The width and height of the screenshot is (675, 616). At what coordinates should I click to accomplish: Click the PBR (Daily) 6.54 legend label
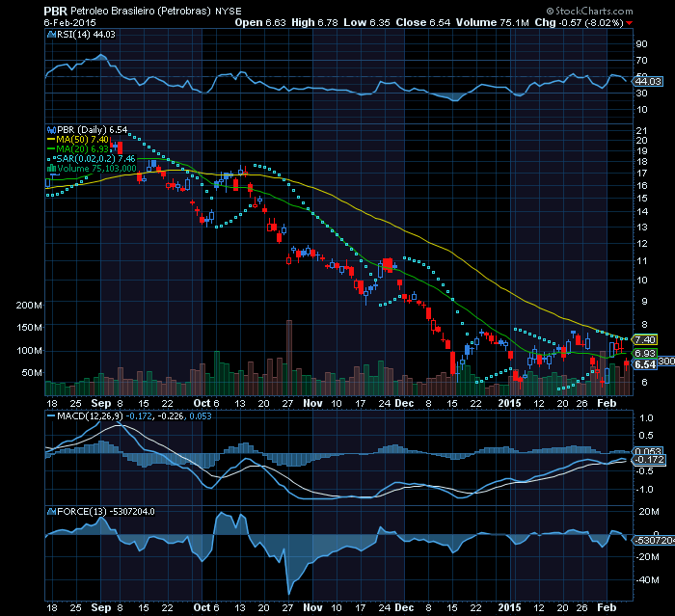[93, 129]
